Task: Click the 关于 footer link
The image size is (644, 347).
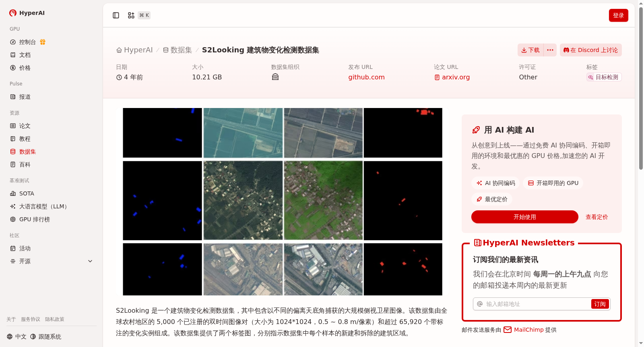Action: pos(11,319)
